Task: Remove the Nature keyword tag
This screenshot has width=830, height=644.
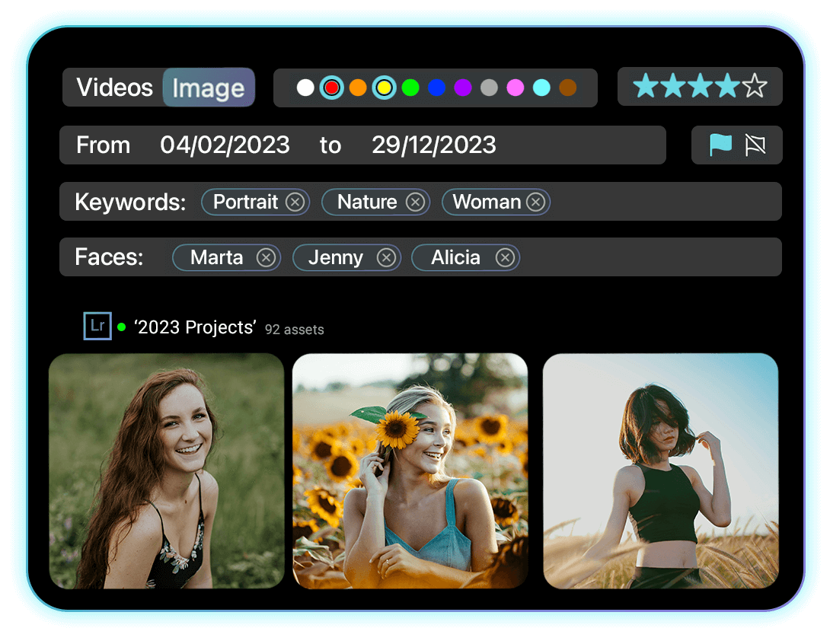Action: pos(415,202)
